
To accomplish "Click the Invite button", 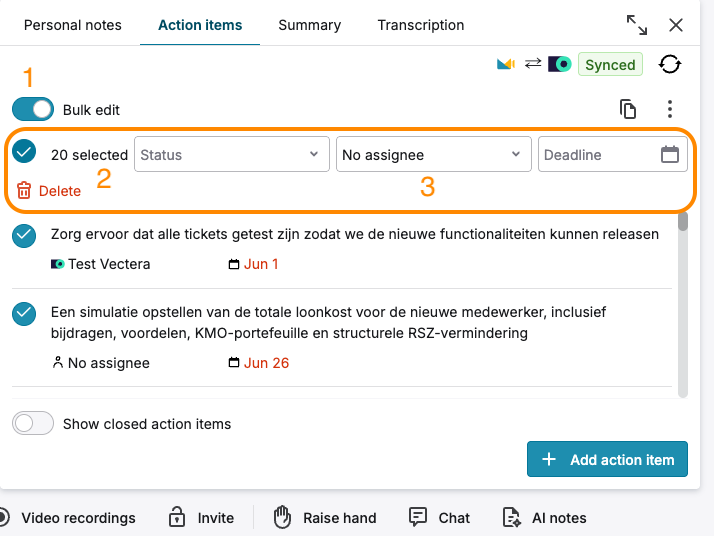I will [x=201, y=517].
